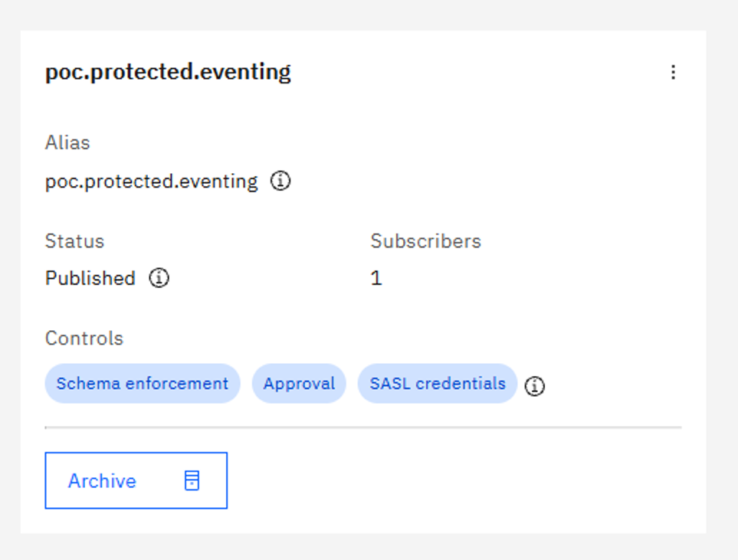
Task: Click the divider line above Archive
Action: click(x=363, y=427)
